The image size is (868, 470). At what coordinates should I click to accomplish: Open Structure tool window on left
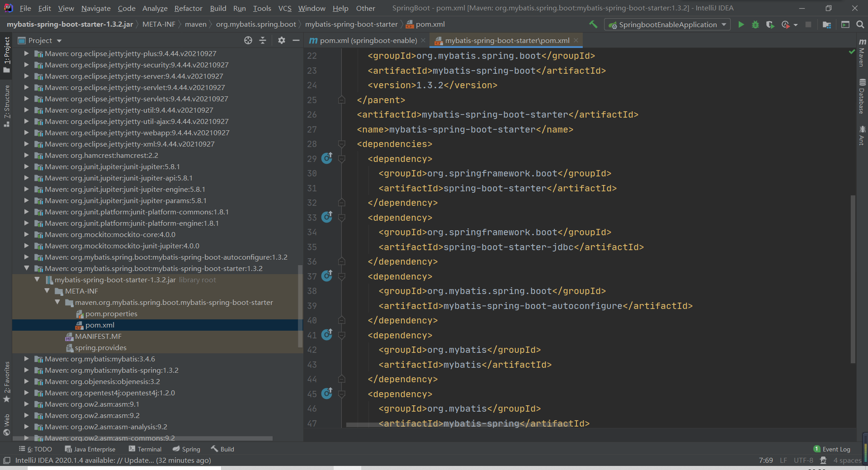[7, 106]
